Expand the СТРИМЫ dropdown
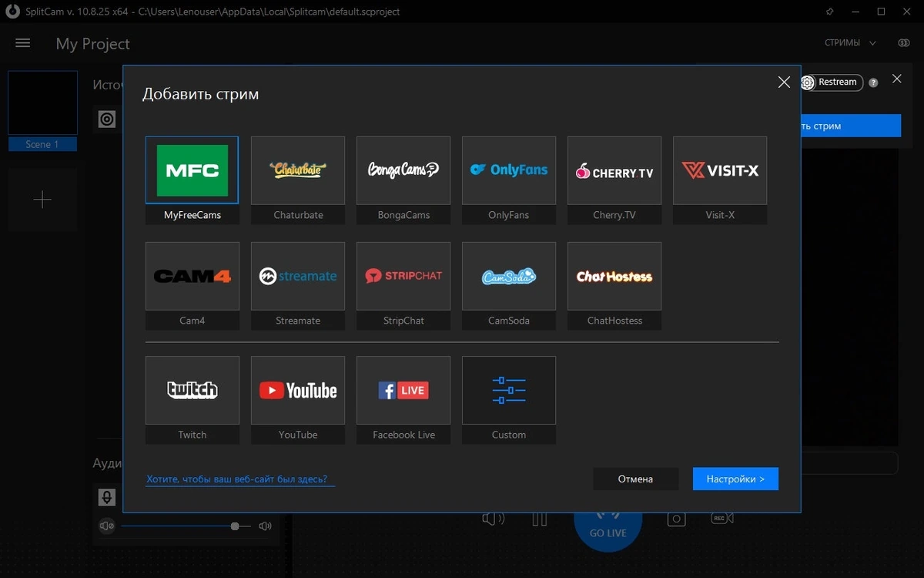Viewport: 924px width, 578px height. click(x=850, y=43)
